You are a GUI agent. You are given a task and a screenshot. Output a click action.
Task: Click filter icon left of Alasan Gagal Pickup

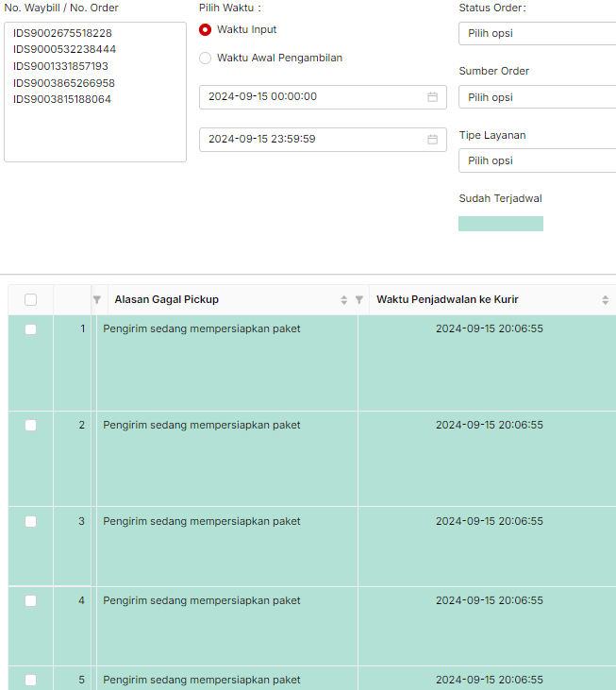pos(97,299)
